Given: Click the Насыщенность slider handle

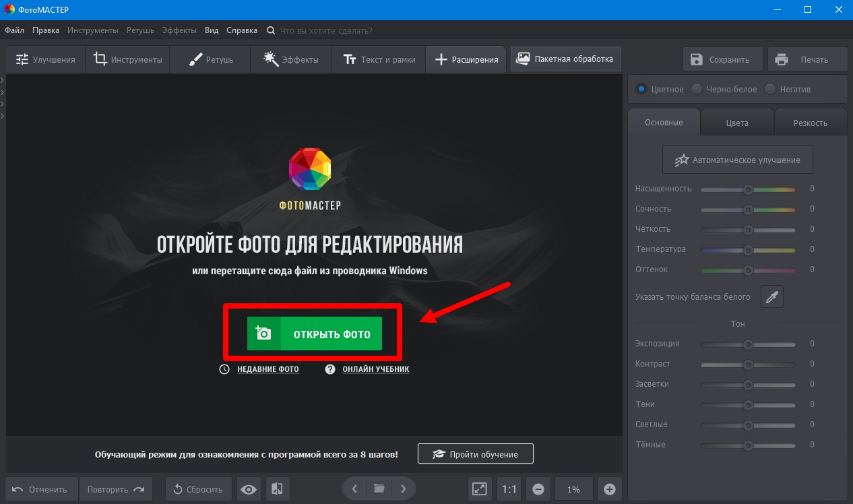Looking at the screenshot, I should coord(747,189).
